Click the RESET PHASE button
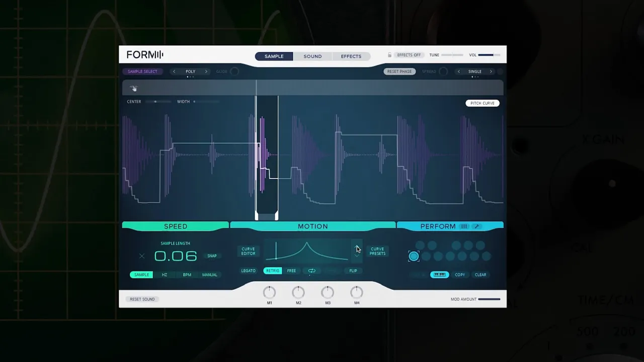The width and height of the screenshot is (644, 362). click(399, 71)
